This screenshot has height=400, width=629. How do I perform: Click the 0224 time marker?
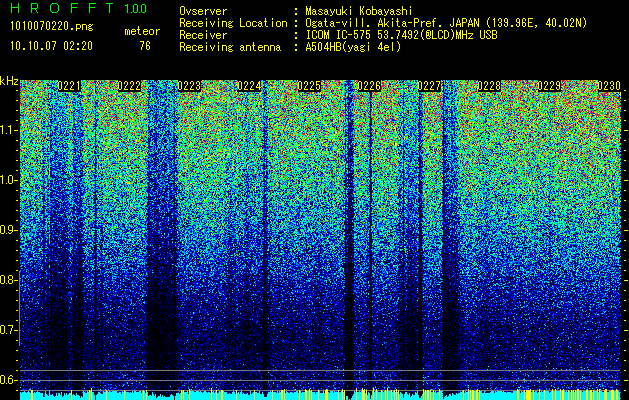point(249,86)
